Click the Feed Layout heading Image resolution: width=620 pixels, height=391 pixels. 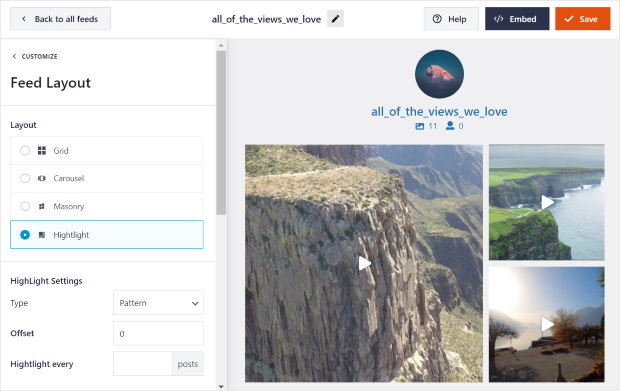point(51,83)
